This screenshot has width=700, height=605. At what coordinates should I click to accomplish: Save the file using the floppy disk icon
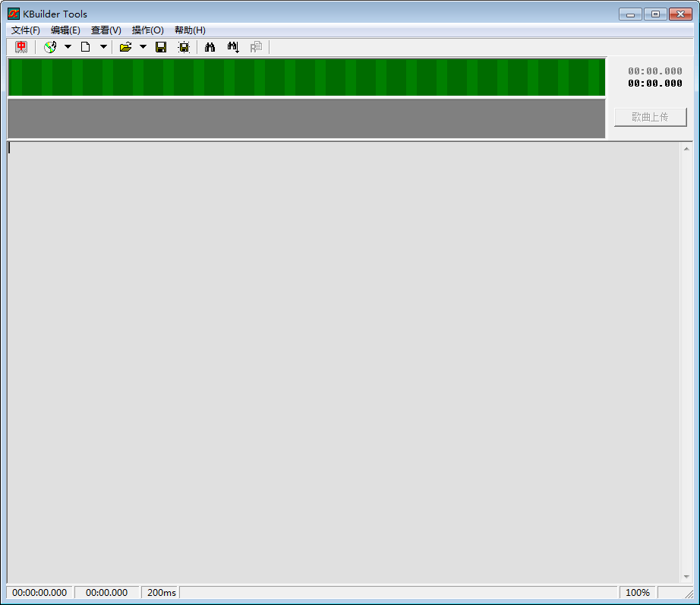coord(160,46)
